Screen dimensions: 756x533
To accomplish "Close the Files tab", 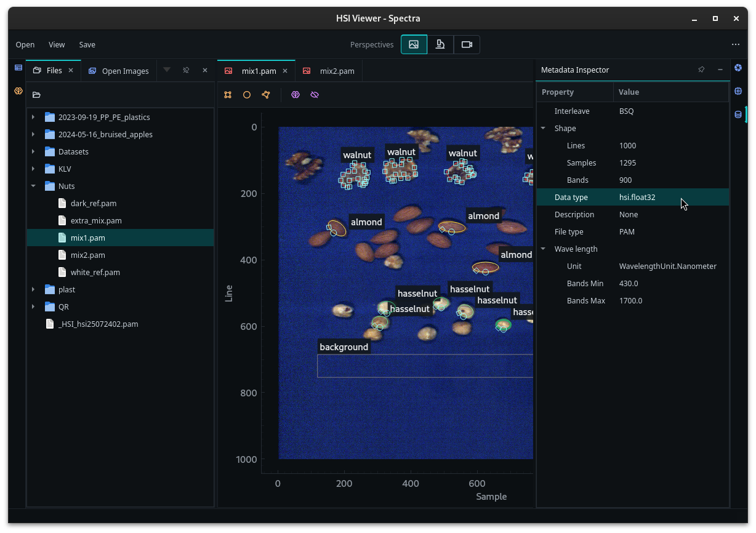I will (x=71, y=71).
